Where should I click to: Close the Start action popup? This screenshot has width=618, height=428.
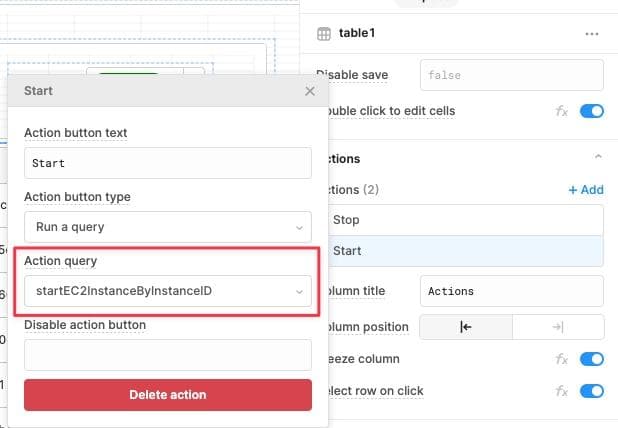[310, 91]
